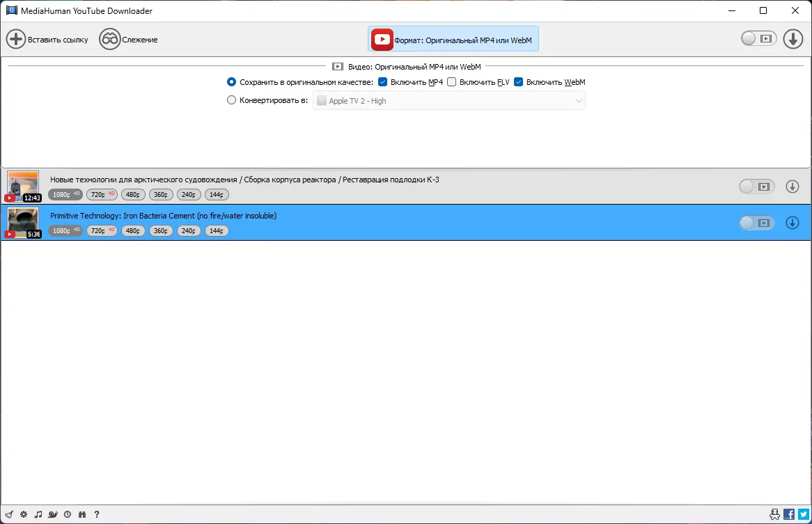Open the Twitter page icon

coord(803,514)
